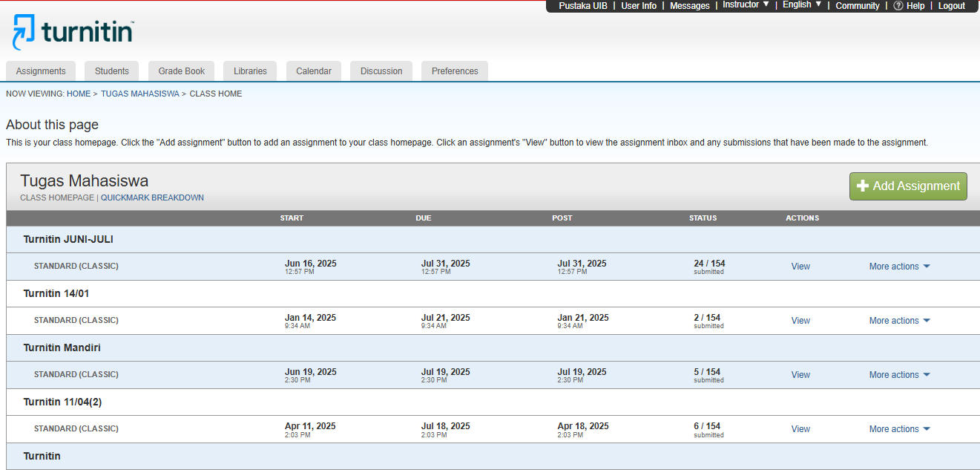Click the 6 / 154 submitted status

tap(708, 429)
